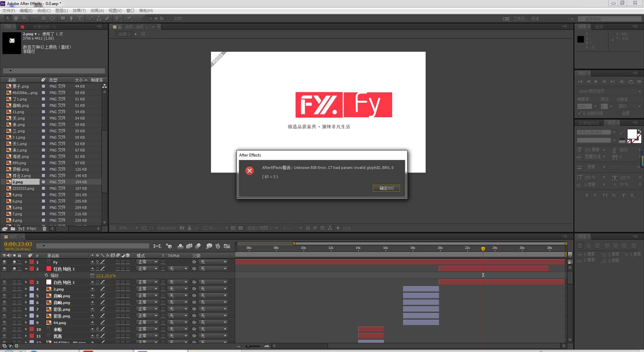Take snapshot camera icon in viewer
The image size is (644, 352).
pyautogui.click(x=182, y=228)
